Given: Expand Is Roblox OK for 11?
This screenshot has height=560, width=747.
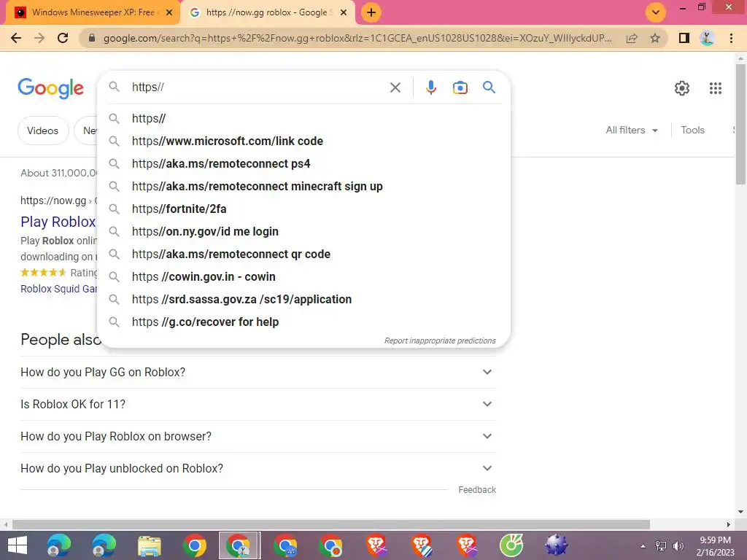Looking at the screenshot, I should (x=258, y=404).
